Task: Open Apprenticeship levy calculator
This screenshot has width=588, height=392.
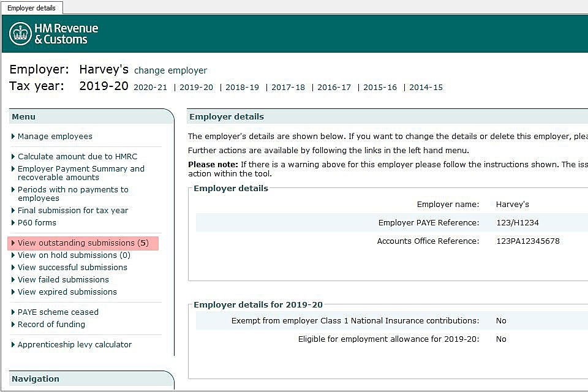Action: click(x=74, y=345)
